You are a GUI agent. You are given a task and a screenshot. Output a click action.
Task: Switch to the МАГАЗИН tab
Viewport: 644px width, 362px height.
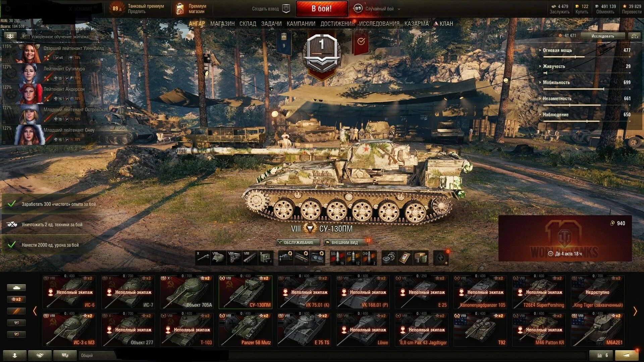(x=222, y=24)
